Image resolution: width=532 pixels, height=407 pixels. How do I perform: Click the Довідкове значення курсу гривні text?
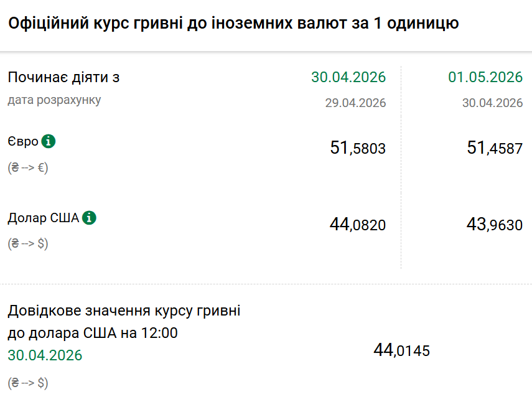point(124,311)
